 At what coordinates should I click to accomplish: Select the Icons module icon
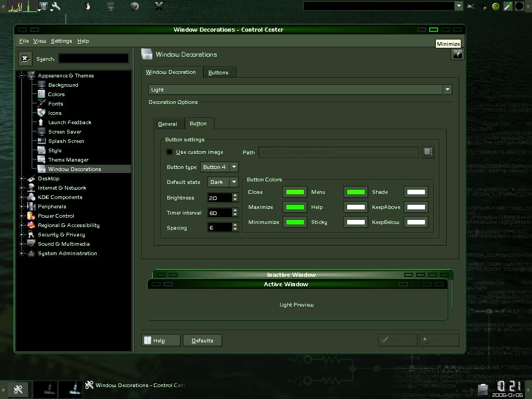point(42,113)
